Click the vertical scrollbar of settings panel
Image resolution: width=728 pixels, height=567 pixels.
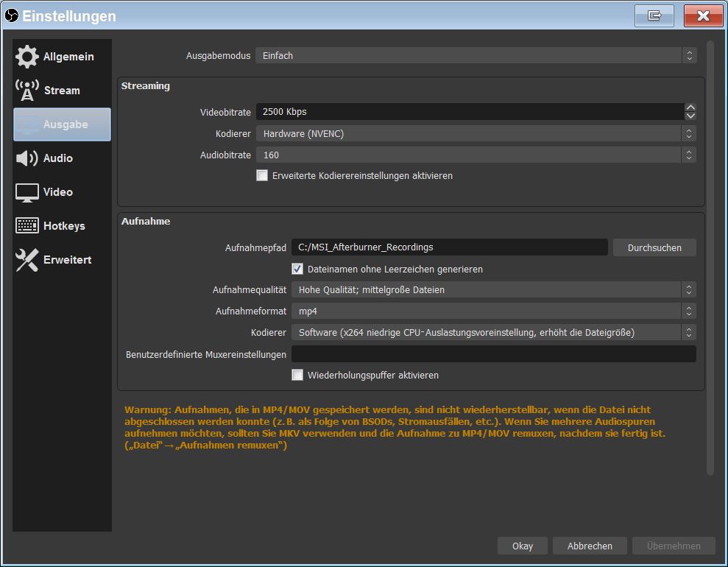710,258
